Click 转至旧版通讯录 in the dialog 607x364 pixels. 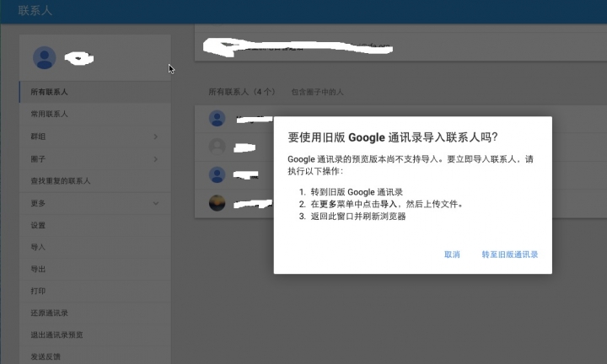click(510, 254)
